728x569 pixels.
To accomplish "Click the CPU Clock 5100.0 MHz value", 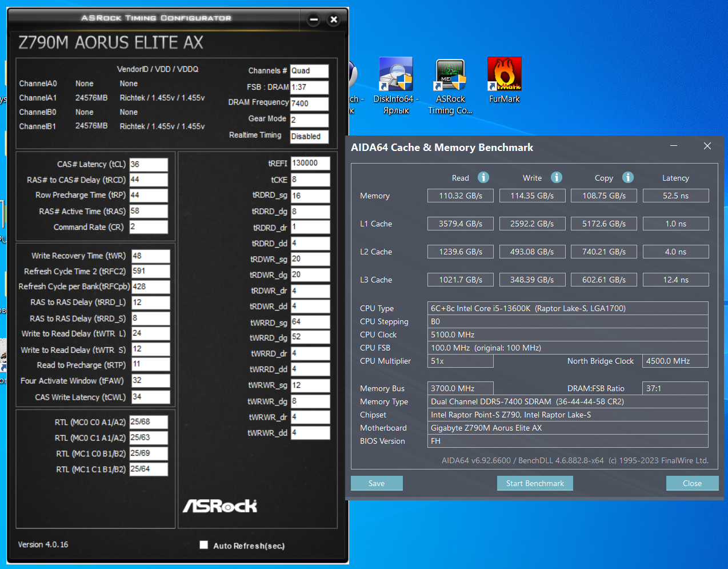I will (568, 335).
